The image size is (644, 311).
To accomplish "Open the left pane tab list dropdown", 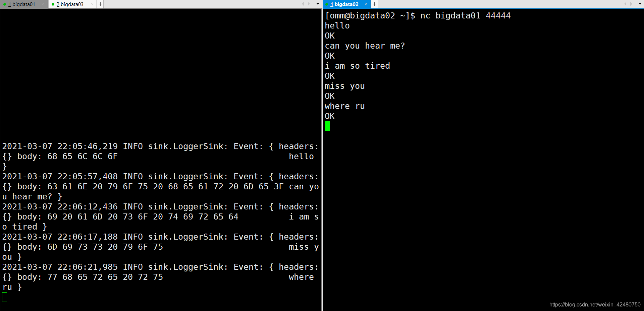I will click(318, 4).
